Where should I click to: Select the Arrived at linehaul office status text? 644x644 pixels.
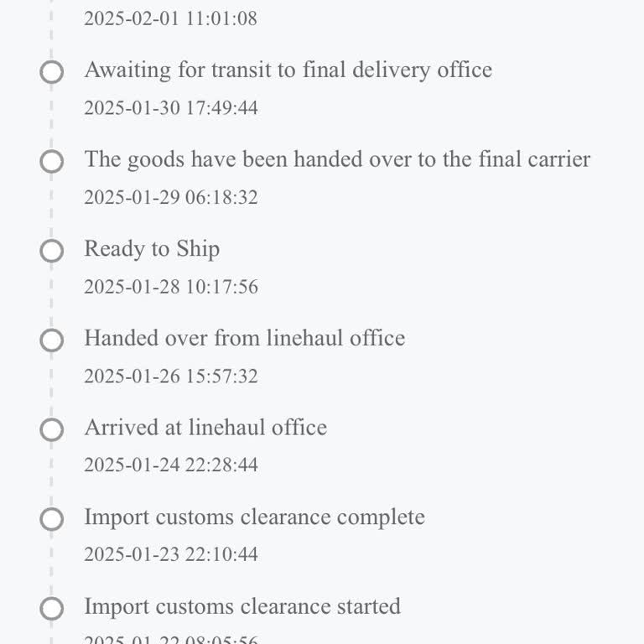coord(205,428)
